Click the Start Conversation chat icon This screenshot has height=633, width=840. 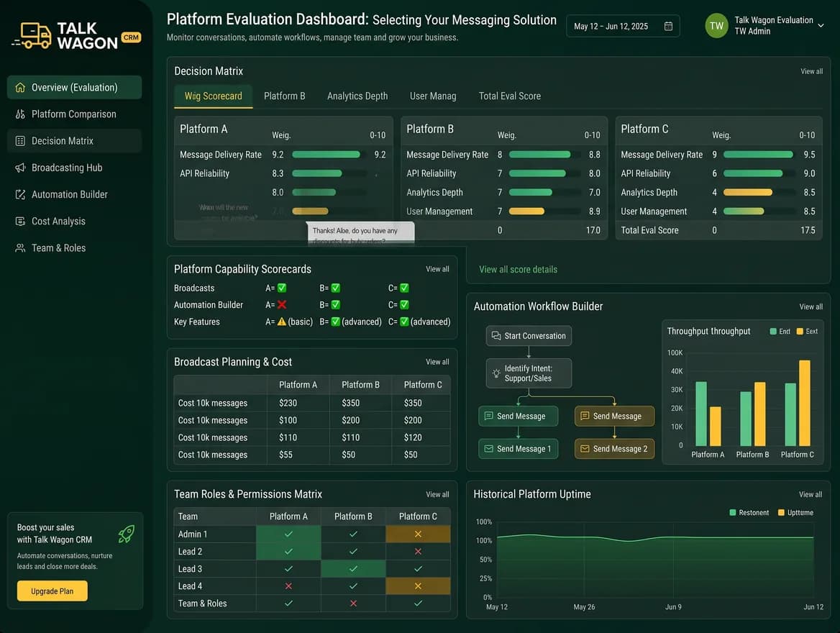(496, 335)
